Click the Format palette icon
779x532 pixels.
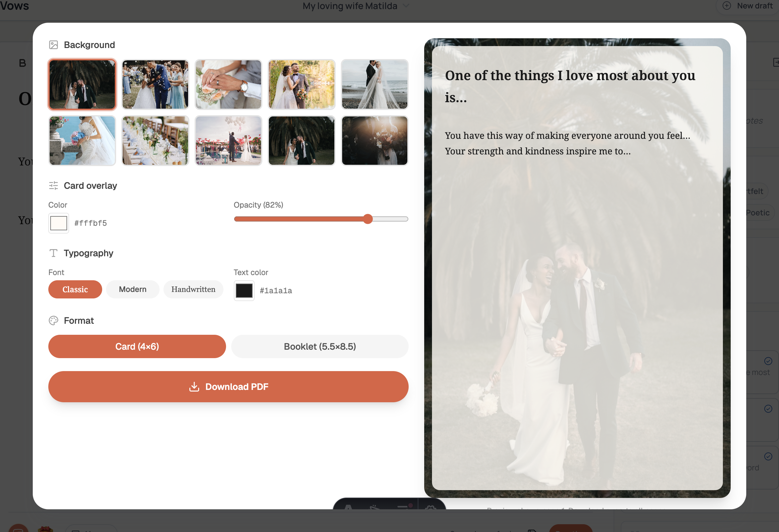coord(54,321)
